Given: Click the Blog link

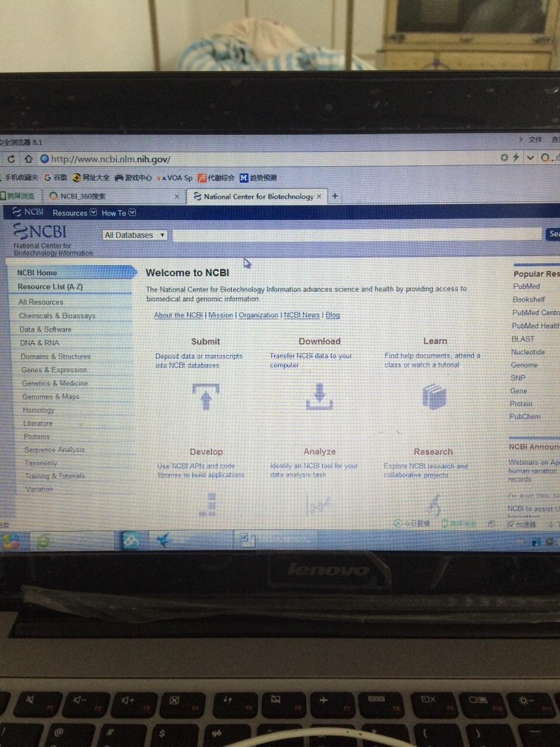Looking at the screenshot, I should 332,315.
